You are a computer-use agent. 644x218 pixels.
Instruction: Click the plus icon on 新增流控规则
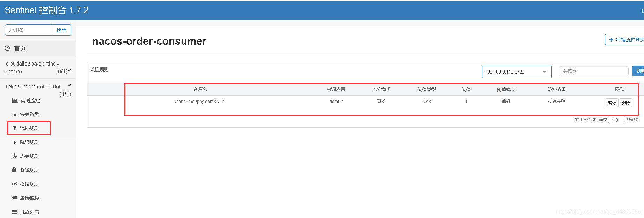[x=611, y=40]
